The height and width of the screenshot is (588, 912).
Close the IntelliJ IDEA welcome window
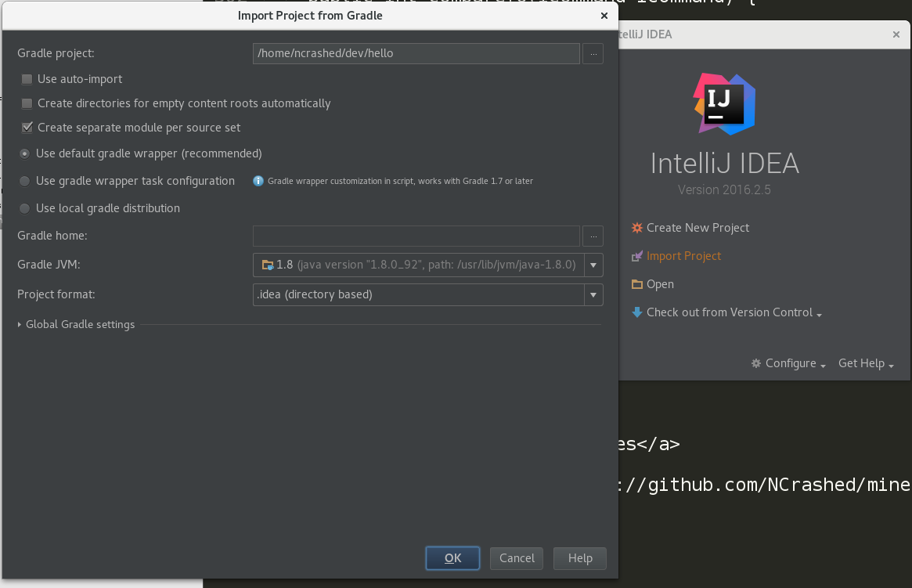pos(896,34)
